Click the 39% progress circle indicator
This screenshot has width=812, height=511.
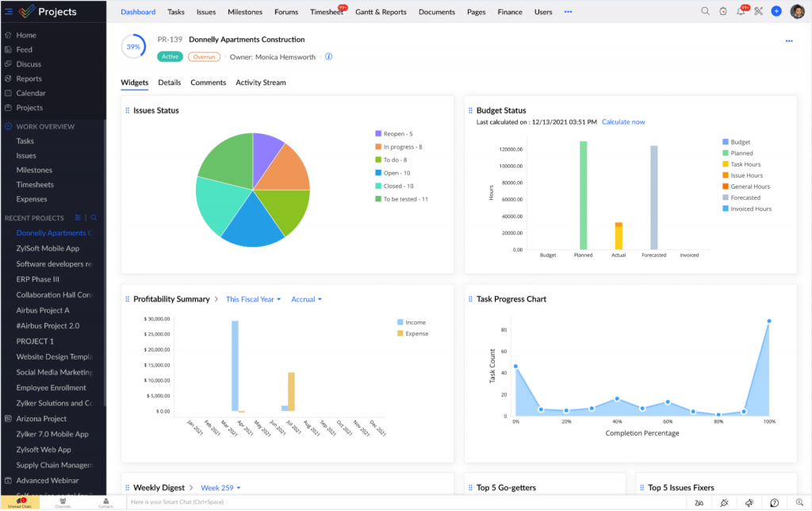coord(133,46)
